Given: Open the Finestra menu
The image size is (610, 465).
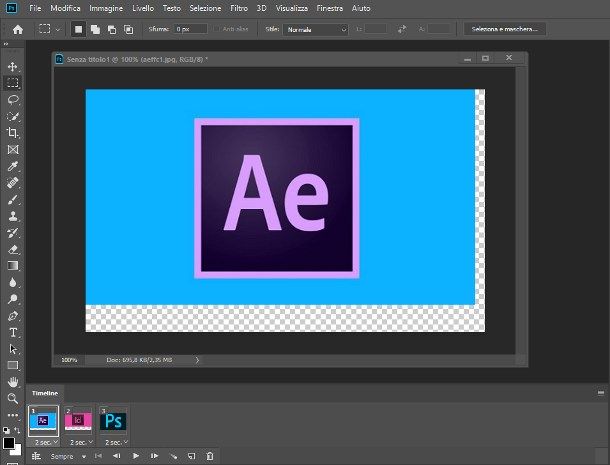Looking at the screenshot, I should tap(330, 8).
